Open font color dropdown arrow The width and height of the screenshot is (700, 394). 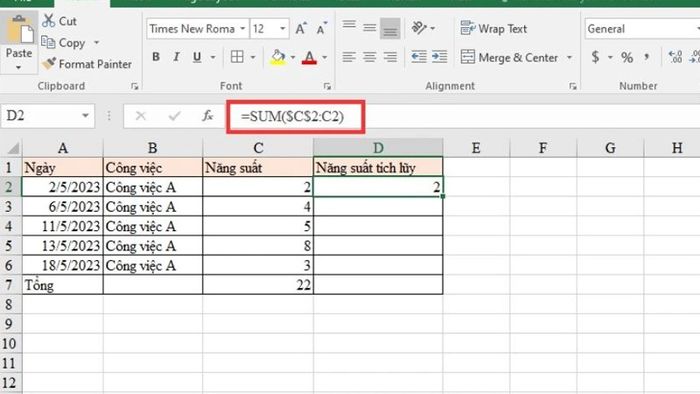pos(325,57)
